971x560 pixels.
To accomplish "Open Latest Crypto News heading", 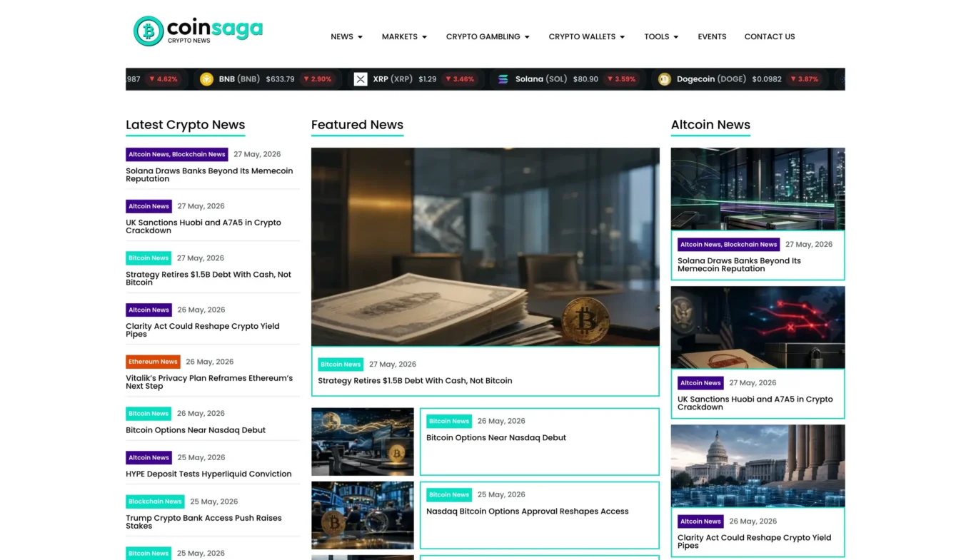I will point(186,125).
